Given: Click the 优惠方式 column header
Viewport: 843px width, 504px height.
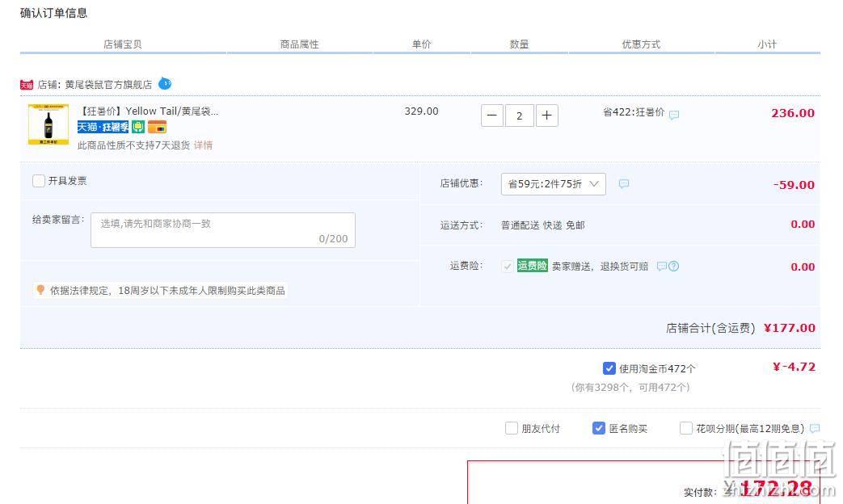Looking at the screenshot, I should click(x=641, y=44).
